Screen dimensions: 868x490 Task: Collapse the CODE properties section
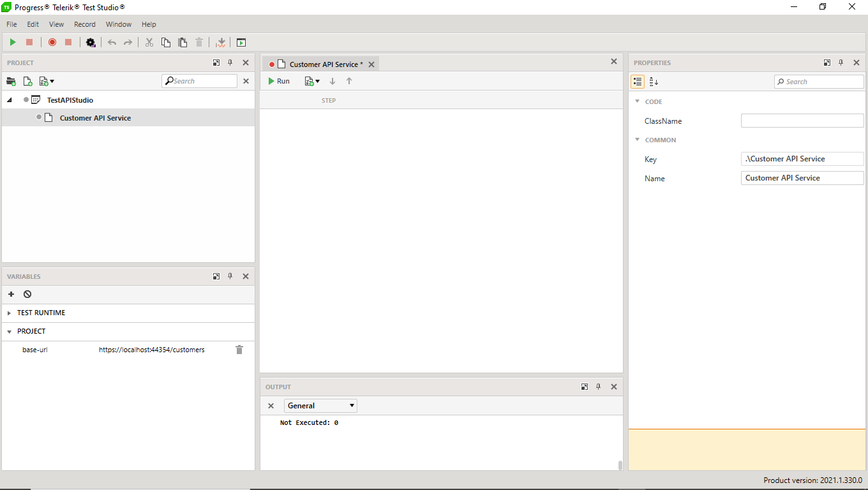[637, 101]
